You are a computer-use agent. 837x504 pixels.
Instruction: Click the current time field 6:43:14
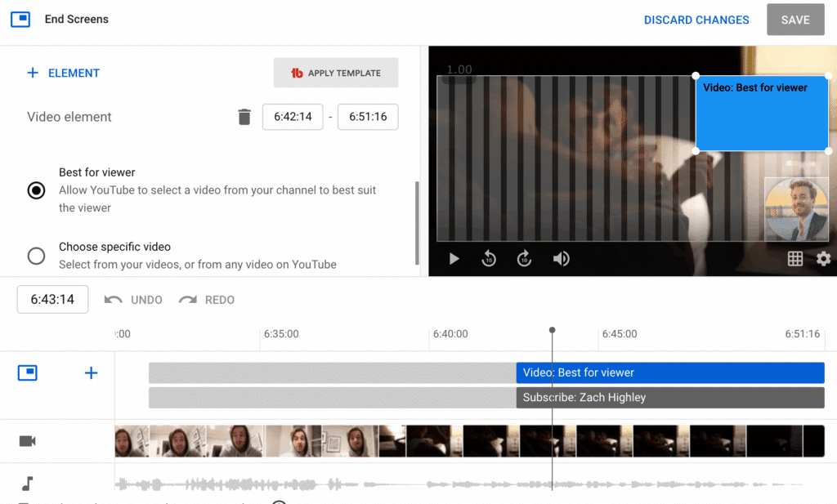[x=52, y=300]
